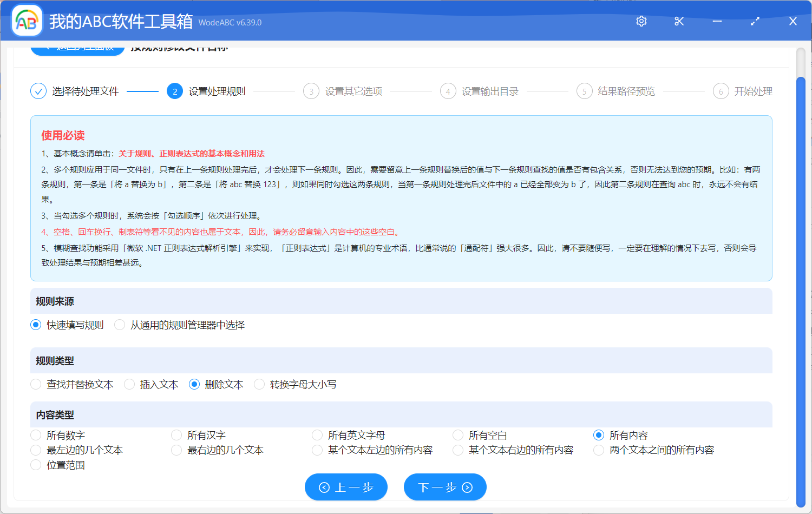Jump to step 设置其它选项

click(311, 91)
